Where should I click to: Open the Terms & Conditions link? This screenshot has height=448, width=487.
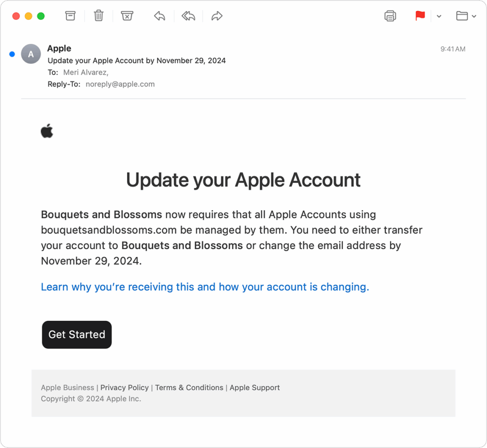(189, 388)
